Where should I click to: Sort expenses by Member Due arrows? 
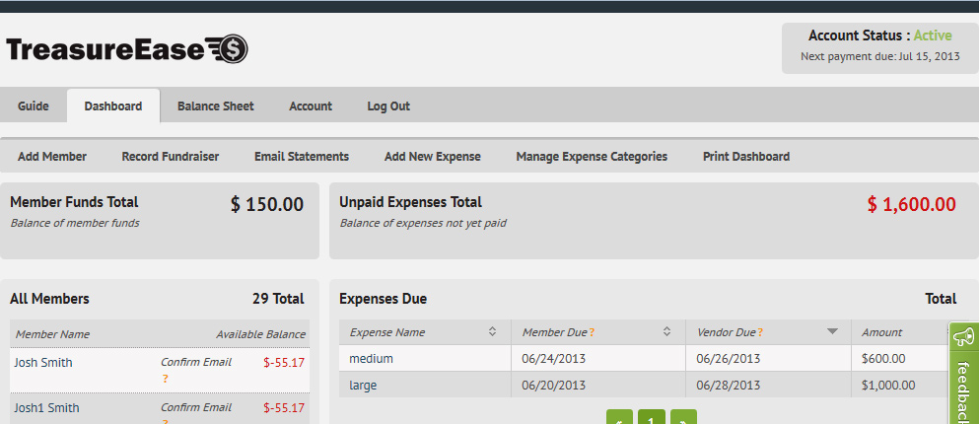(666, 331)
